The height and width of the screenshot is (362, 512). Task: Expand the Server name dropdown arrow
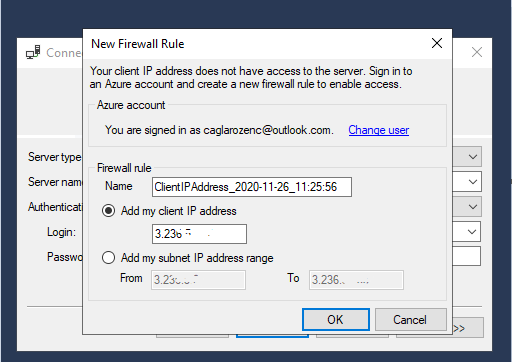(x=472, y=182)
